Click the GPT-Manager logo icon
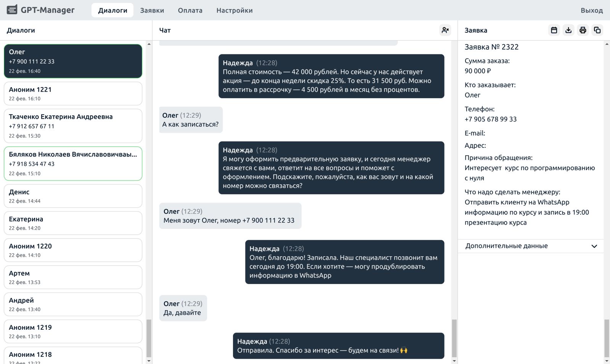The height and width of the screenshot is (364, 610). point(12,10)
